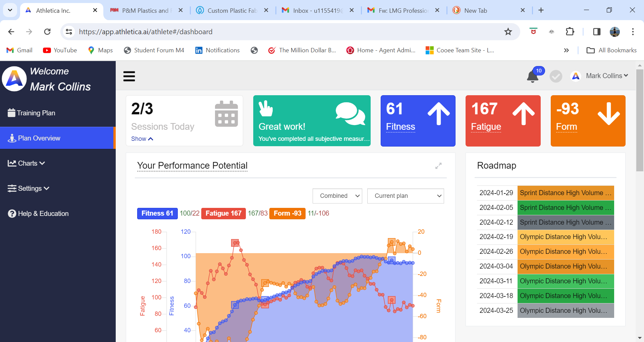Image resolution: width=644 pixels, height=342 pixels.
Task: Open the Combined chart type dropdown
Action: pyautogui.click(x=337, y=196)
